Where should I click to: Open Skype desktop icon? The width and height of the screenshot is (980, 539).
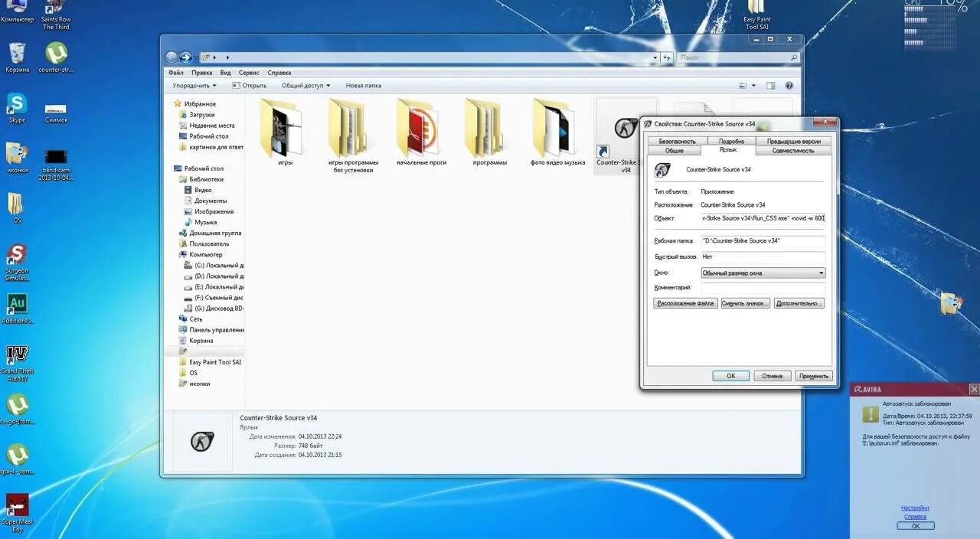coord(17,108)
